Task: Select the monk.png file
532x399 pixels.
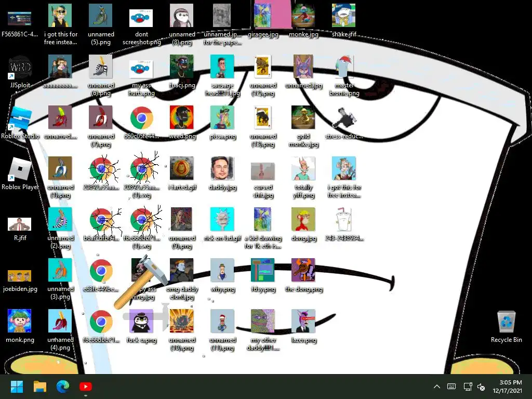Action: point(20,326)
